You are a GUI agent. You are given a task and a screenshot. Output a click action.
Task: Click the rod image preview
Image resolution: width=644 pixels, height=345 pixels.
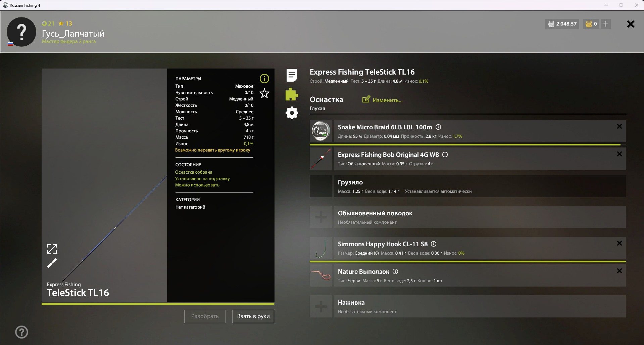(x=104, y=185)
